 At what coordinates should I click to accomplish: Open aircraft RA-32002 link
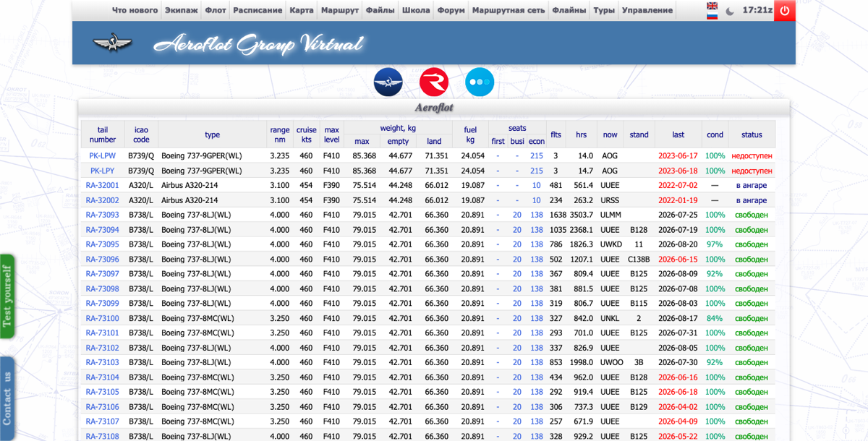pyautogui.click(x=102, y=200)
